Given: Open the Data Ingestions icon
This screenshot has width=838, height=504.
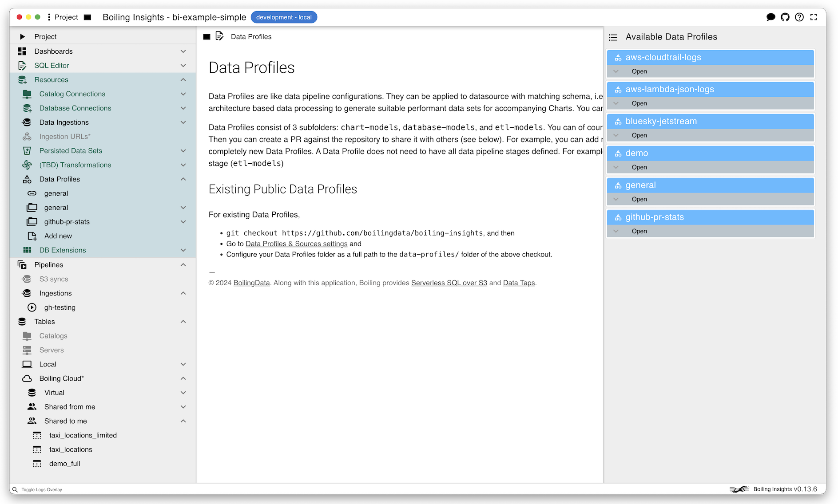Looking at the screenshot, I should click(27, 122).
